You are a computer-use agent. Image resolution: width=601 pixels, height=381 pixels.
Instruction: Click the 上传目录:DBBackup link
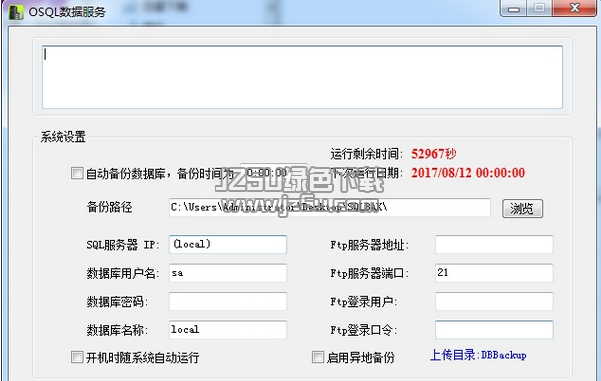click(x=478, y=355)
